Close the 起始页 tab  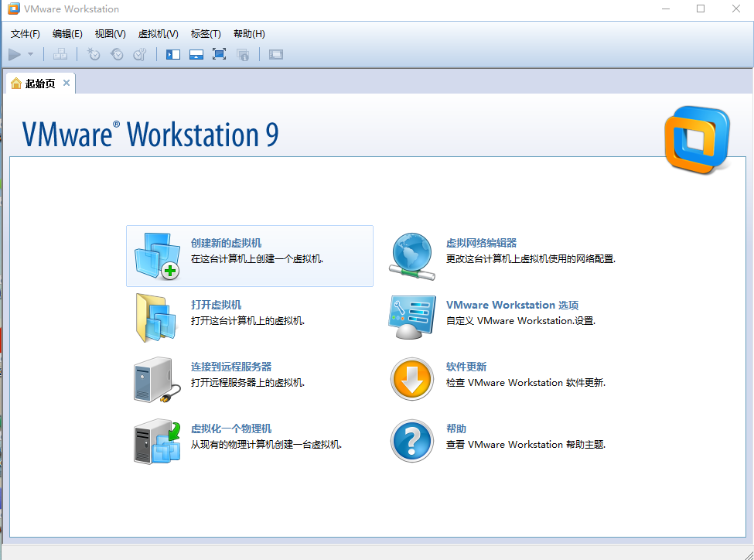67,83
